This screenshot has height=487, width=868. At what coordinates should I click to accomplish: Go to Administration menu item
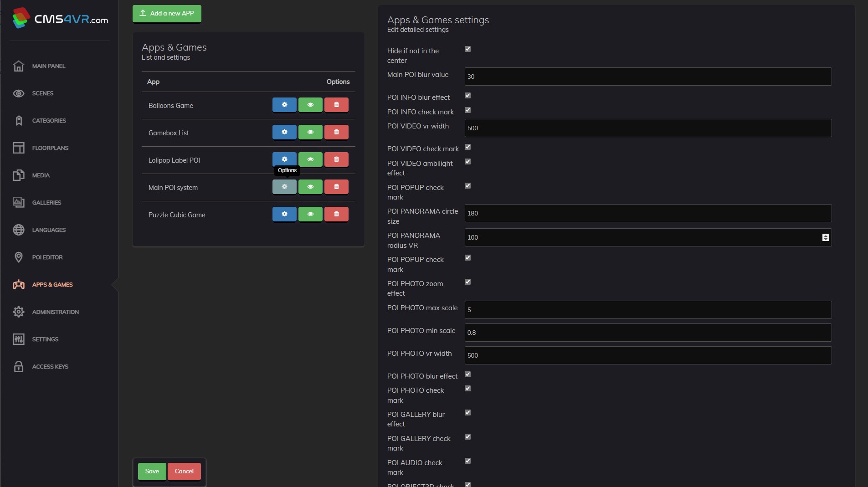tap(56, 312)
